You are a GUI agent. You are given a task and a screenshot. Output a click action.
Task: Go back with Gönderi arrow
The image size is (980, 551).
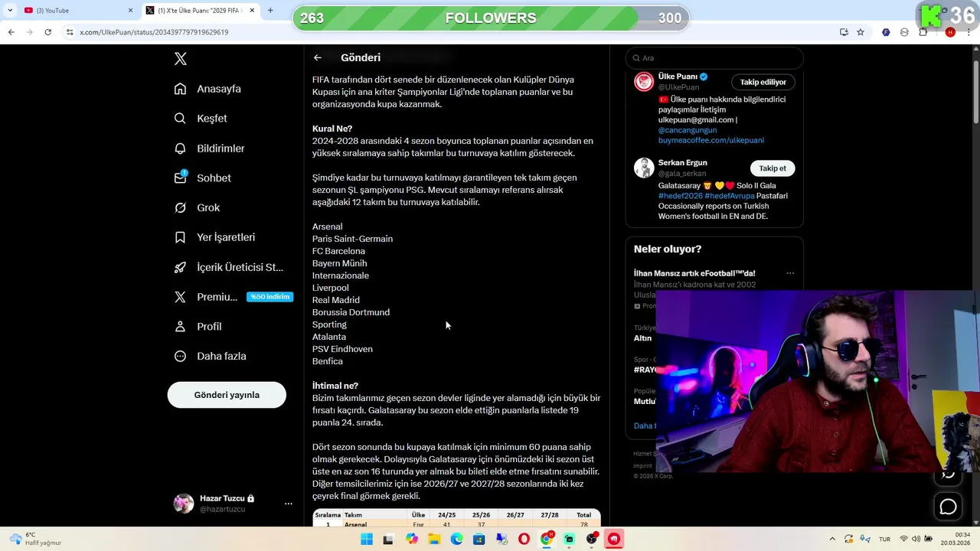click(x=318, y=57)
